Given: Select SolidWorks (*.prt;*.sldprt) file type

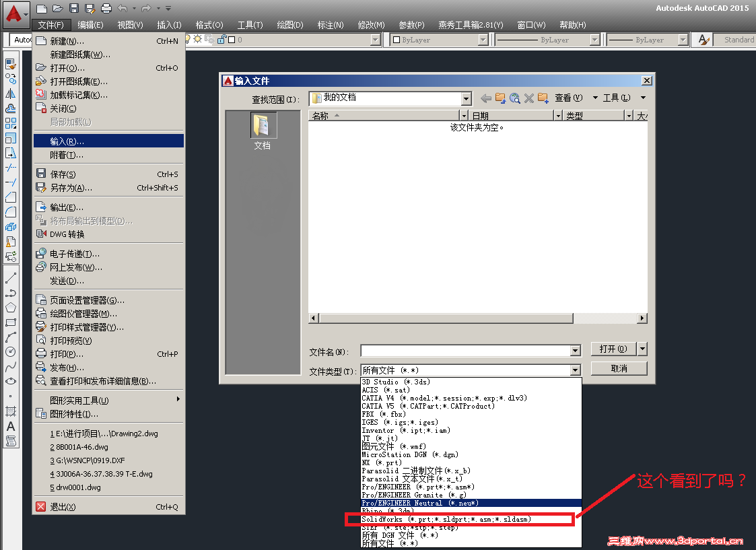Looking at the screenshot, I should [x=471, y=519].
